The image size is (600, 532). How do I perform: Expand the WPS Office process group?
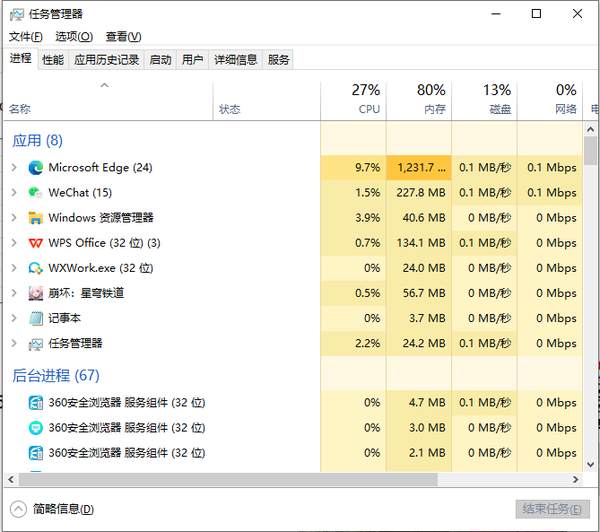14,243
